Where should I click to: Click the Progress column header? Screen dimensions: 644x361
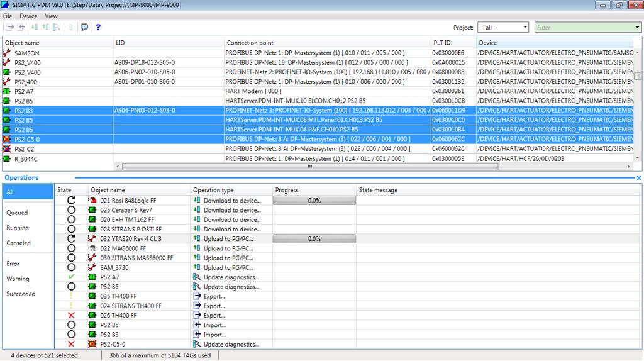(x=314, y=190)
